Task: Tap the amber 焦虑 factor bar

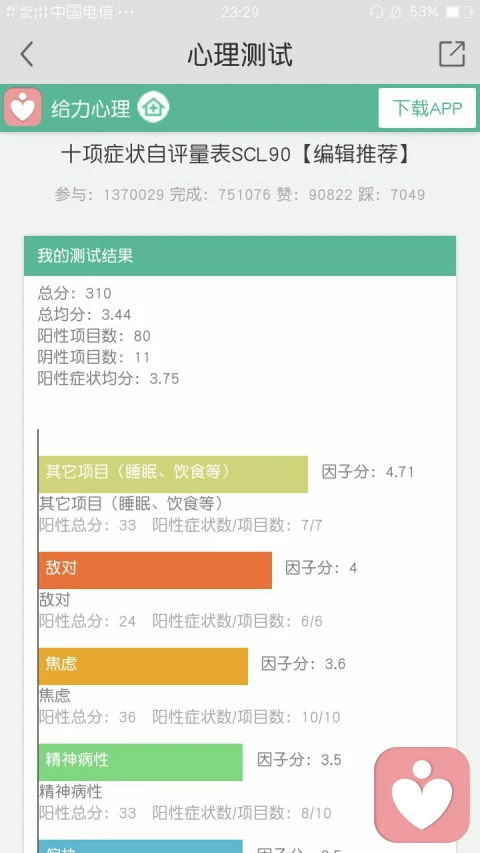Action: 143,666
